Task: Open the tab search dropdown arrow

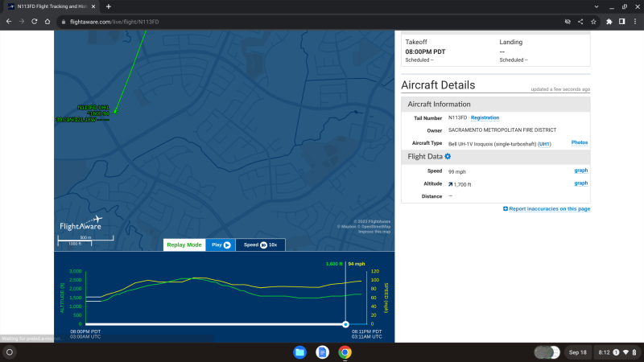Action: click(597, 6)
